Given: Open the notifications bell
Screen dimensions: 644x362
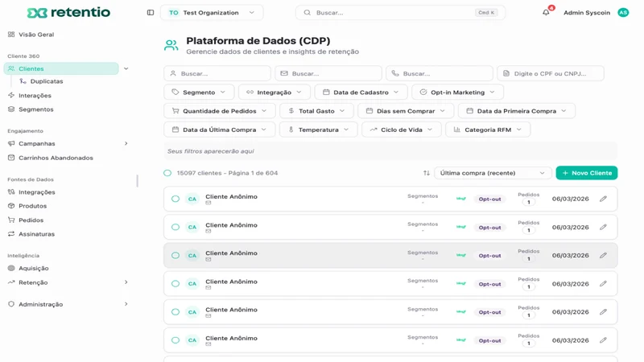Looking at the screenshot, I should (546, 13).
